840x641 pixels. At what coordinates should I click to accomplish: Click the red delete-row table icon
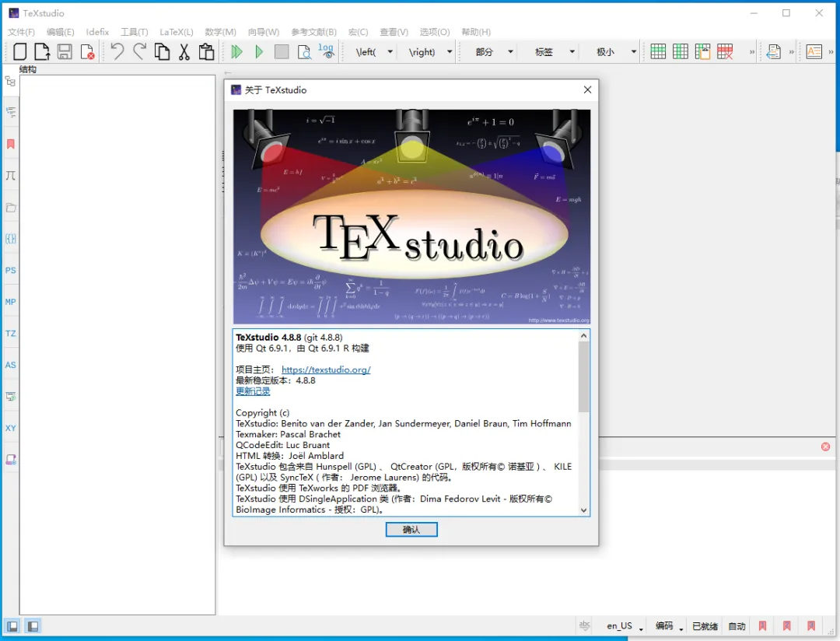(725, 51)
